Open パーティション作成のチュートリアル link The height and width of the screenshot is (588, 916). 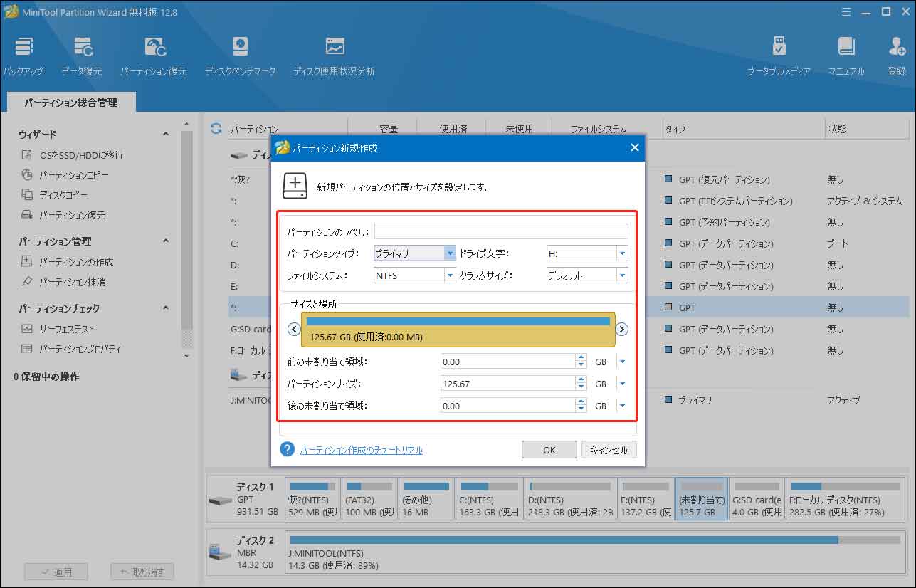pyautogui.click(x=362, y=450)
